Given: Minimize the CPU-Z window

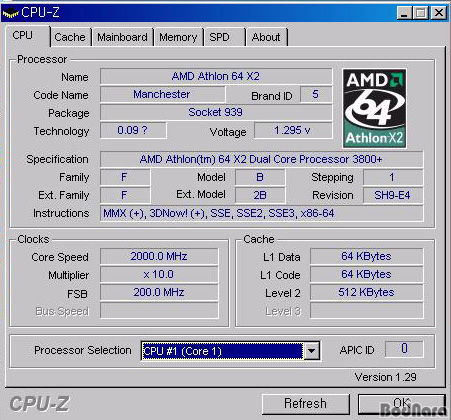Looking at the screenshot, I should [x=404, y=13].
